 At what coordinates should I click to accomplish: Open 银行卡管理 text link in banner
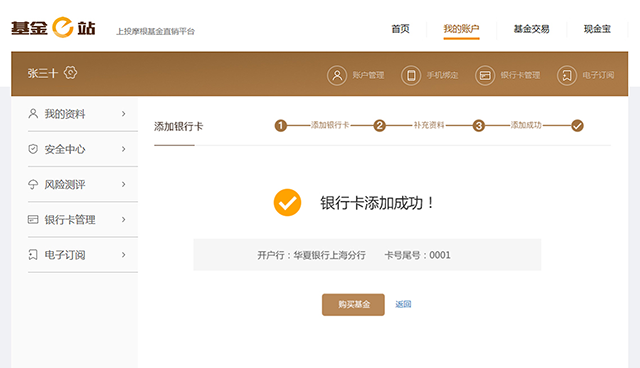tap(520, 75)
